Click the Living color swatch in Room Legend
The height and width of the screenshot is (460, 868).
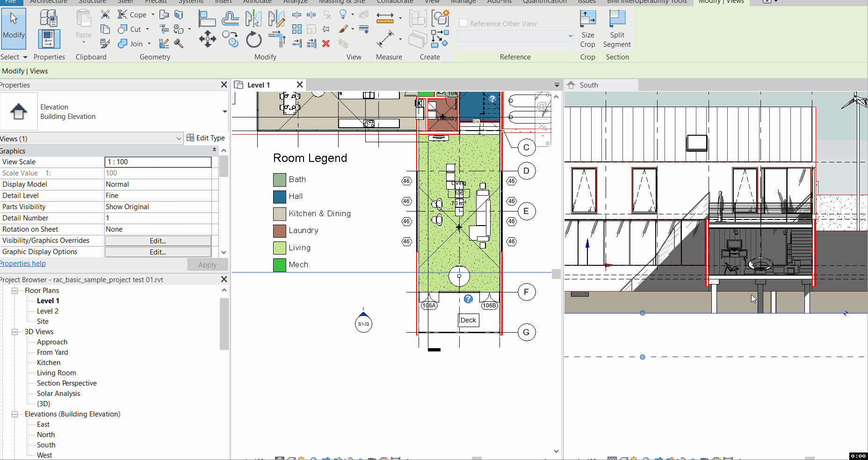(x=279, y=248)
